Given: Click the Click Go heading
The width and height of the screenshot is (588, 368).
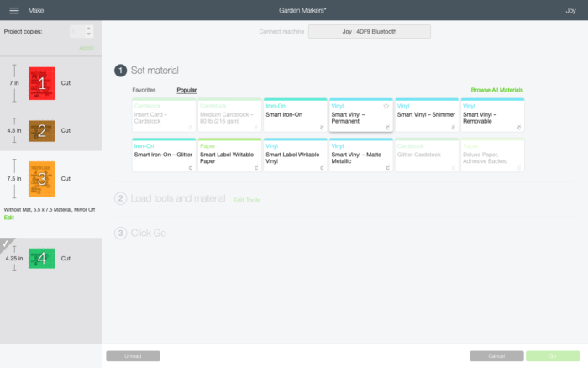Looking at the screenshot, I should (149, 234).
